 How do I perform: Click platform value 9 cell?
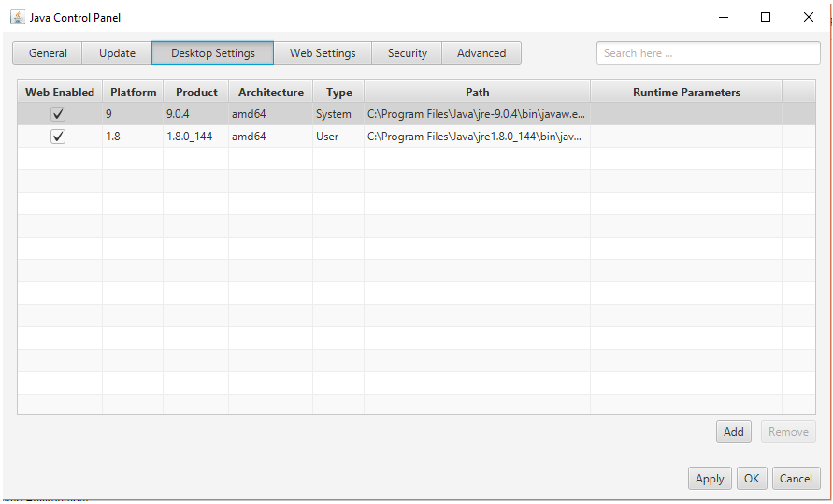pyautogui.click(x=133, y=114)
